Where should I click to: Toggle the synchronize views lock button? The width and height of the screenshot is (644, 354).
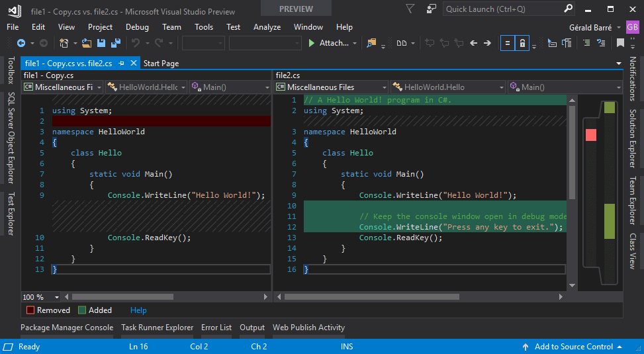(523, 43)
